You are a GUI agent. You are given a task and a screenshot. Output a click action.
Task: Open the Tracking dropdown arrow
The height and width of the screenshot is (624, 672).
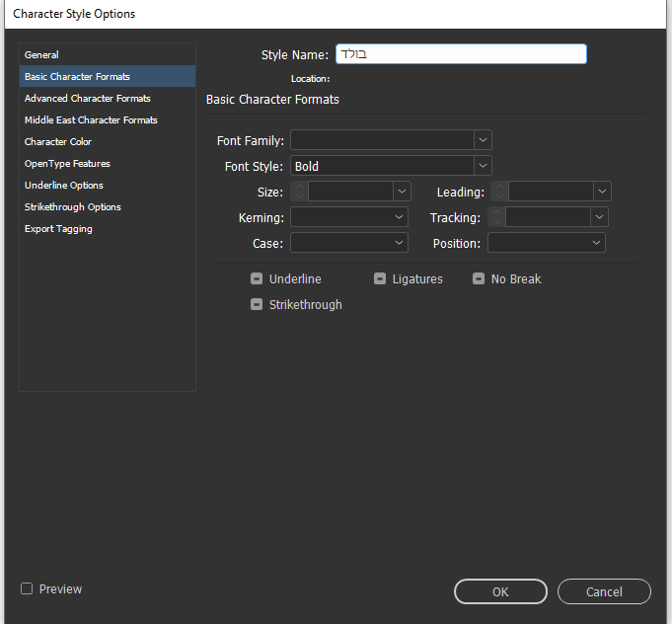tap(599, 217)
